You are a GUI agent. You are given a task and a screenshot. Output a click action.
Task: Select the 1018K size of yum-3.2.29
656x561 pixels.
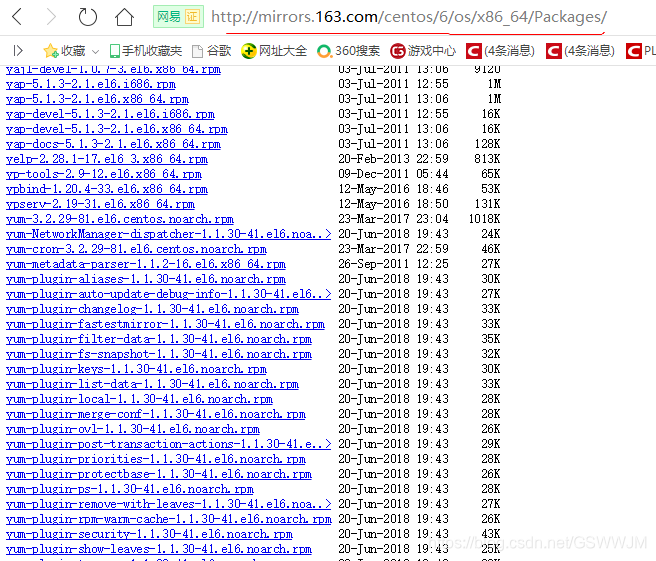click(484, 219)
